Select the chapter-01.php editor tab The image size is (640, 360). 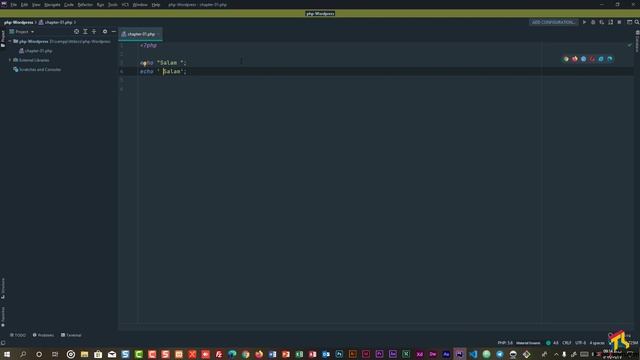tap(140, 34)
